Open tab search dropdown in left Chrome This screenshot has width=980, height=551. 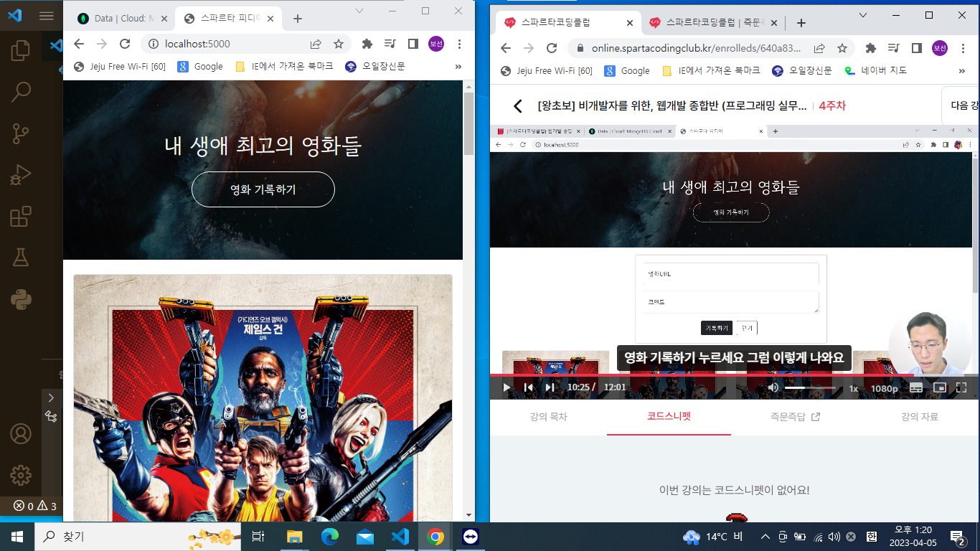pyautogui.click(x=359, y=11)
